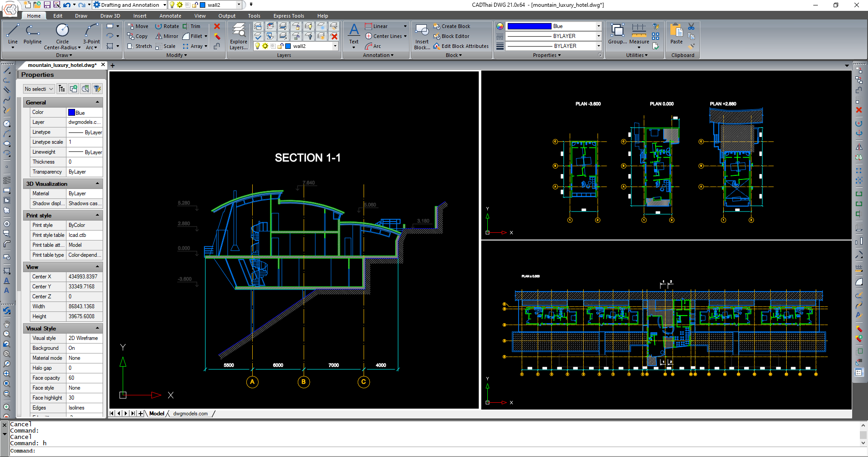The height and width of the screenshot is (457, 868).
Task: Open the No selection dropdown in Properties
Action: coord(39,89)
